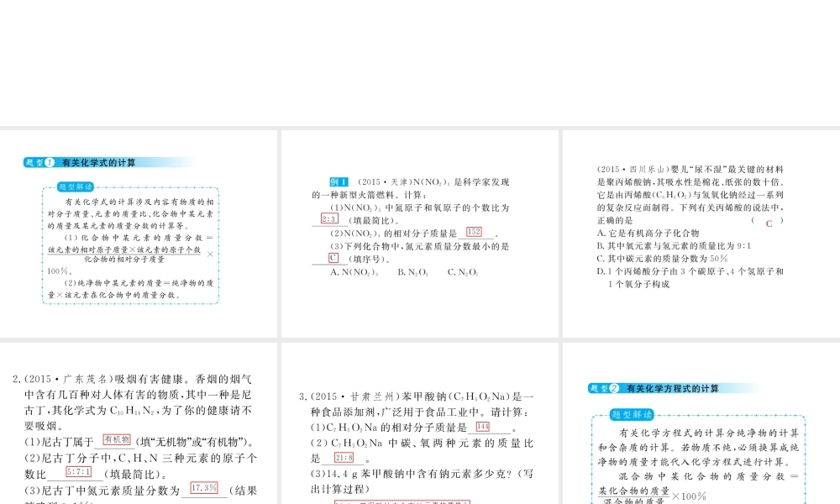Open the slide titled 有关化学方程式的计算
This screenshot has width=840, height=504.
[701, 423]
